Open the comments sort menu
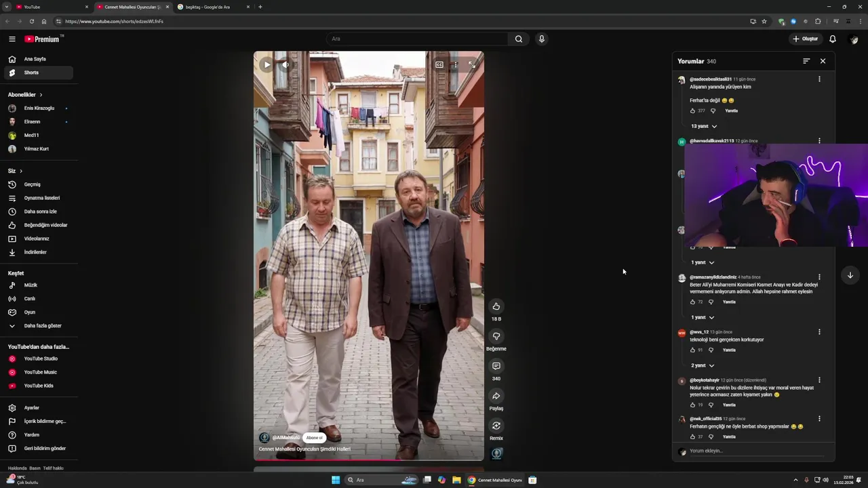 point(806,61)
